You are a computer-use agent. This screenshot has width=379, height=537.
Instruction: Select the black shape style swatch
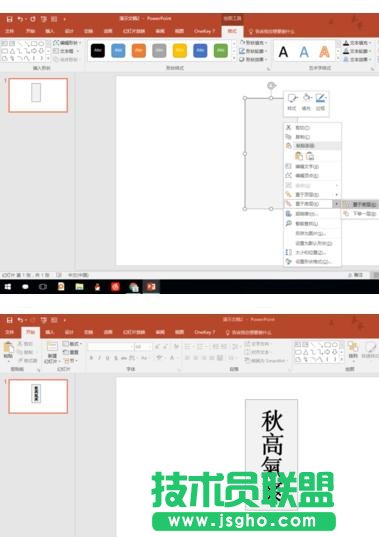[x=98, y=51]
